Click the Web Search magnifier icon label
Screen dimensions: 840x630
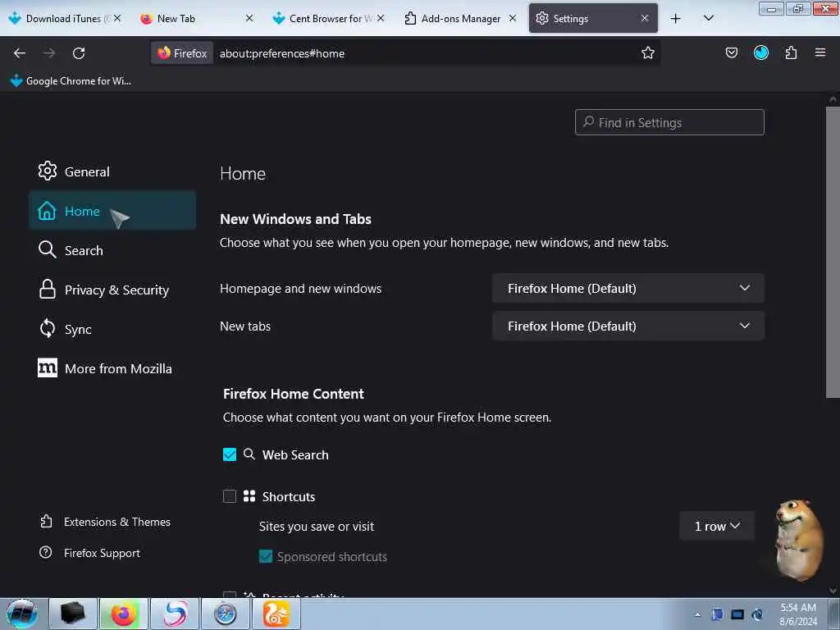click(x=249, y=454)
